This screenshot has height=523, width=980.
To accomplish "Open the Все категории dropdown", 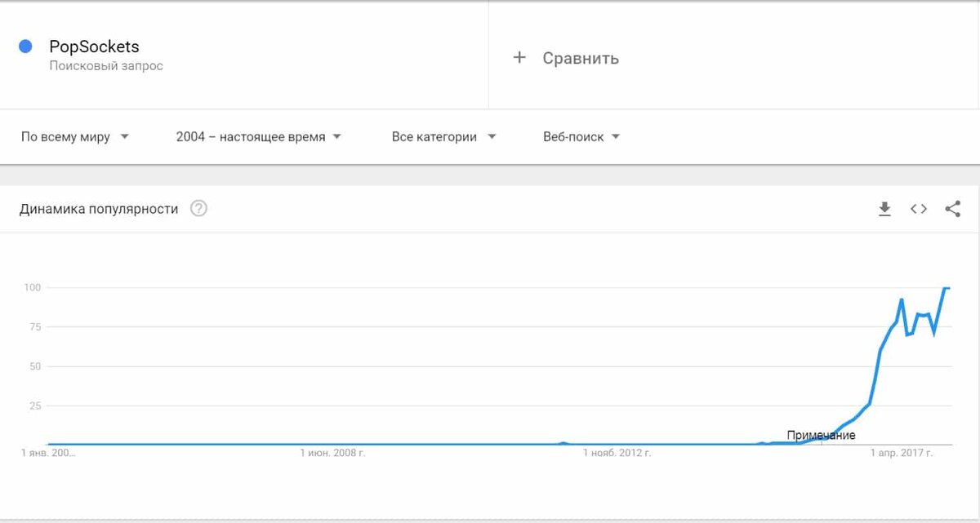I will pyautogui.click(x=443, y=137).
